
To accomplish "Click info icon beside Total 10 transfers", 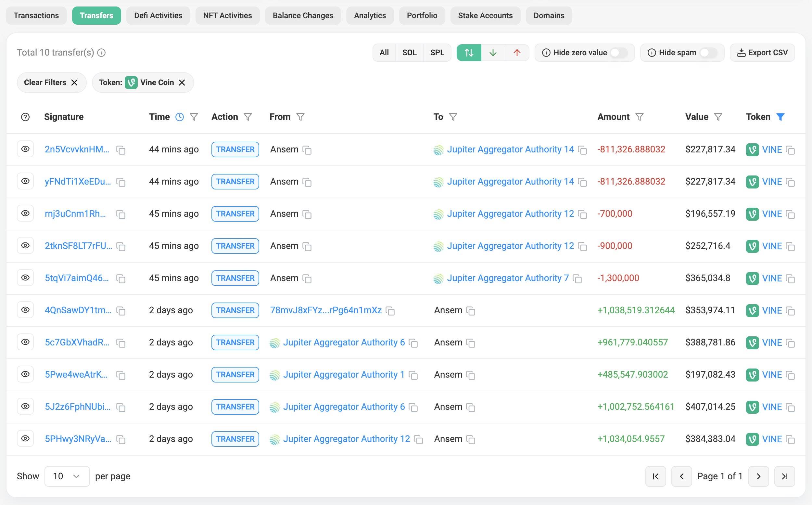I will (101, 53).
